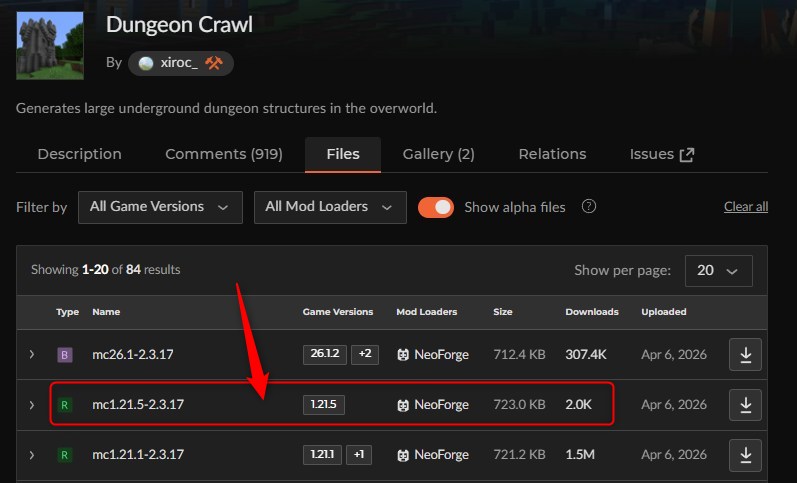Click the Release badge on mc1.21.5-2.3.17
Screen dimensions: 797x483
click(65, 405)
